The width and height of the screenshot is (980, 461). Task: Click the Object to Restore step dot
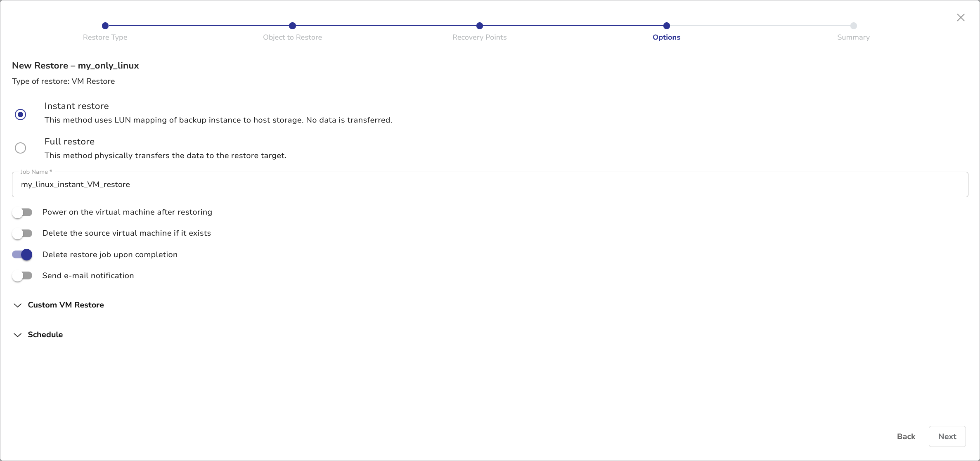[x=292, y=26]
